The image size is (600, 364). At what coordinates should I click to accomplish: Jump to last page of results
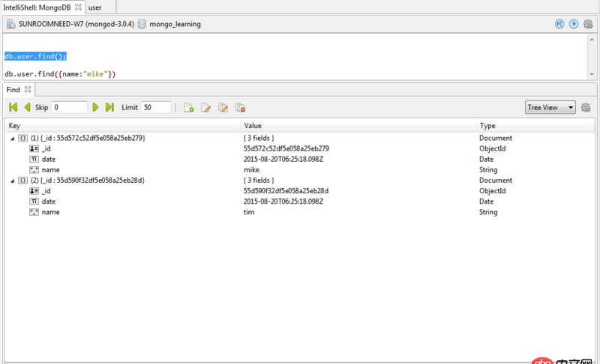109,107
